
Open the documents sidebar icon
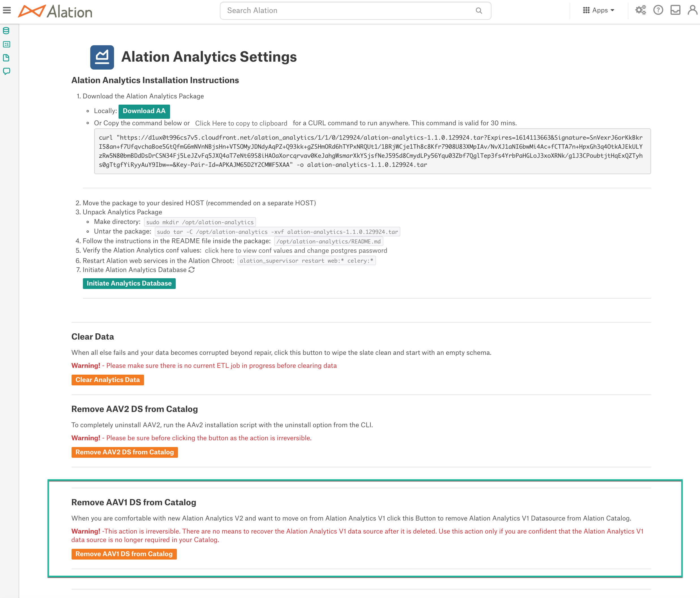6,58
